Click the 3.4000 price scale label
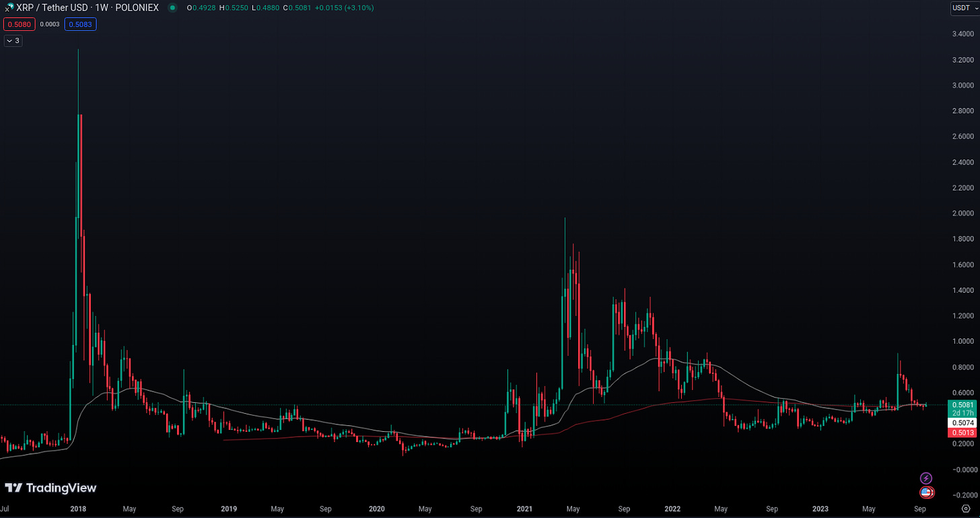980x518 pixels. (x=963, y=34)
